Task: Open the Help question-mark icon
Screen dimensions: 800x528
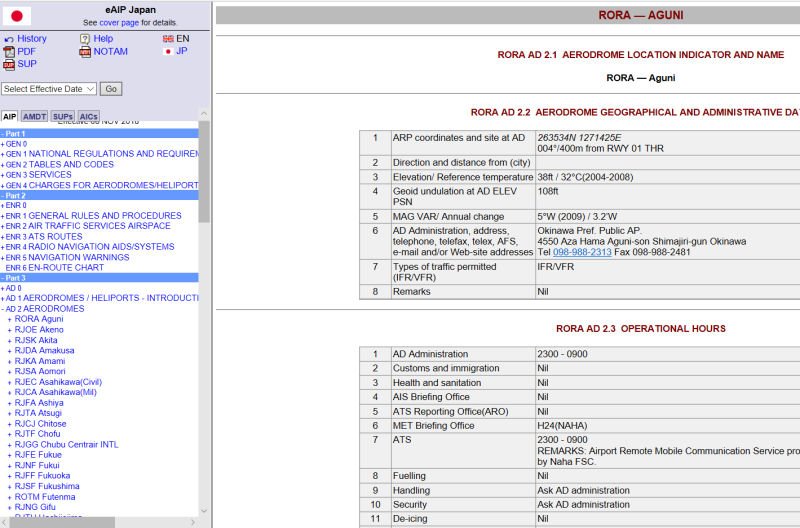Action: [x=85, y=39]
